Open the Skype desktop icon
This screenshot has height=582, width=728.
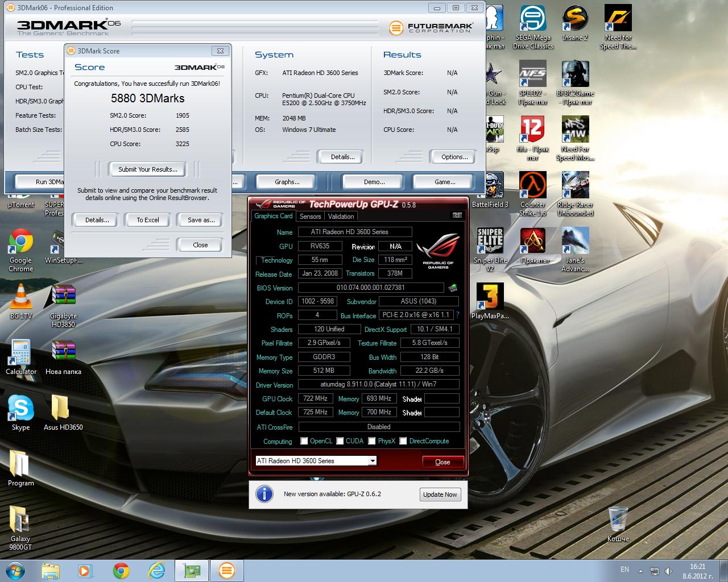tap(21, 413)
